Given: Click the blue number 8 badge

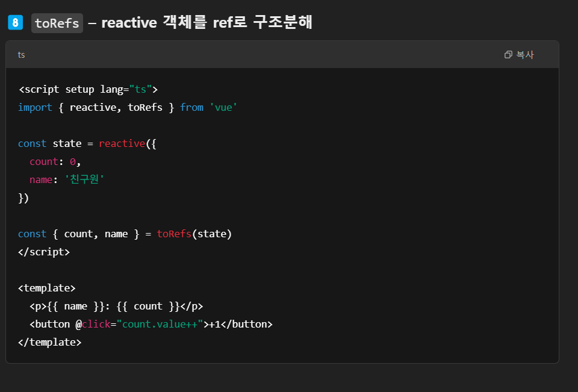Looking at the screenshot, I should 16,22.
